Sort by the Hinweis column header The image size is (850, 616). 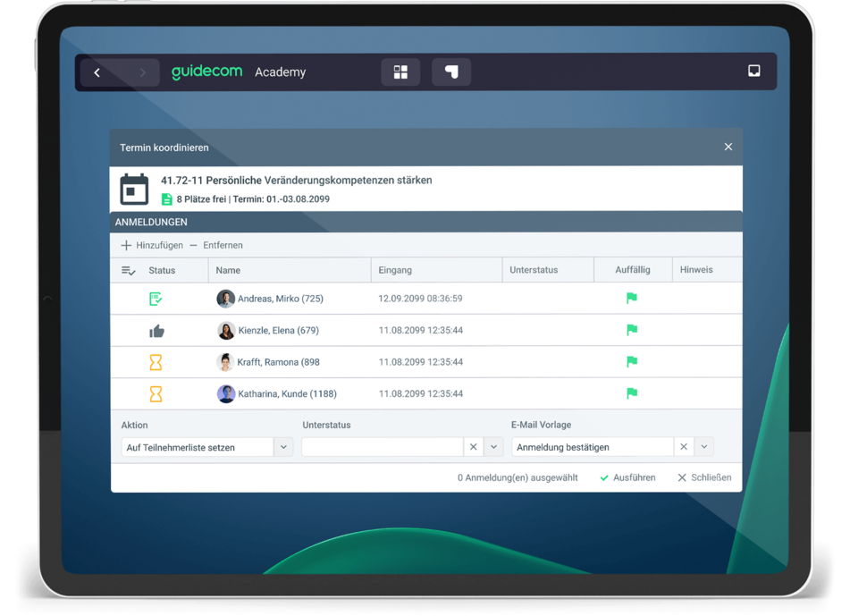click(696, 269)
